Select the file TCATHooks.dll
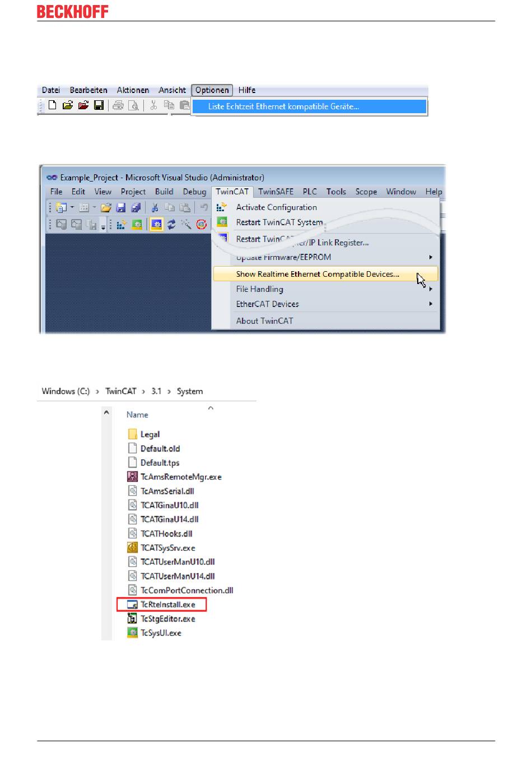Image resolution: width=532 pixels, height=767 pixels. [x=166, y=533]
